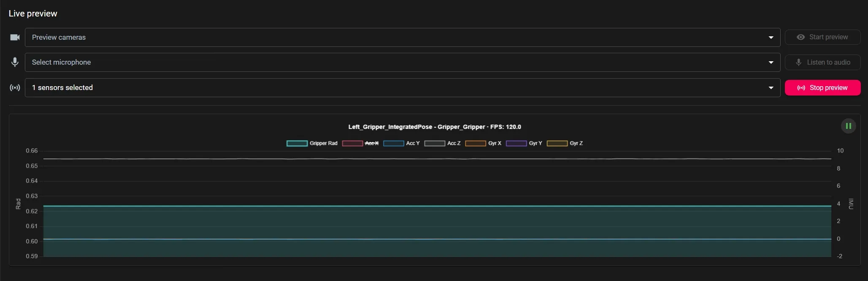Toggle Acc Y series visibility
This screenshot has height=281, width=868.
402,143
